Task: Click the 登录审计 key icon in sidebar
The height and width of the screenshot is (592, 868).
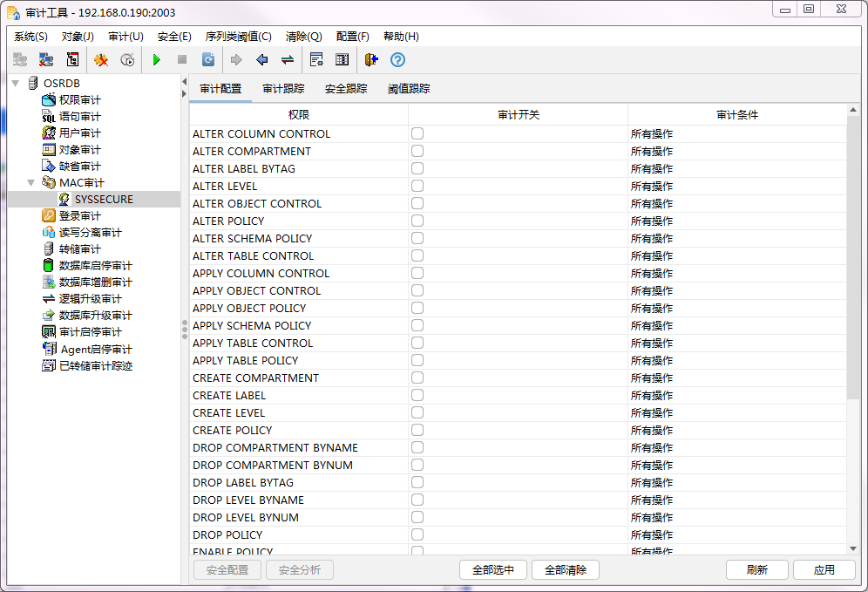Action: (x=49, y=216)
